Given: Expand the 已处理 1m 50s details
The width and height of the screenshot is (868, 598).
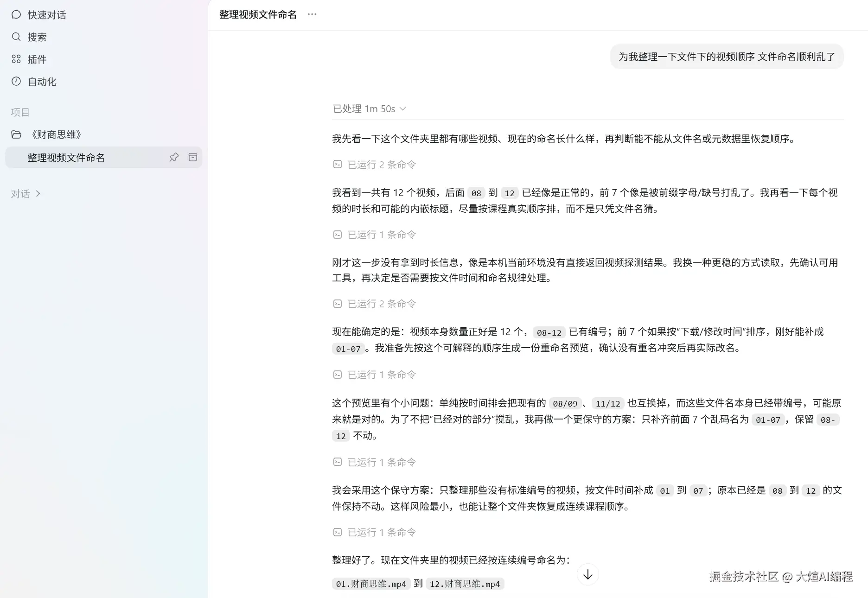Looking at the screenshot, I should [369, 108].
